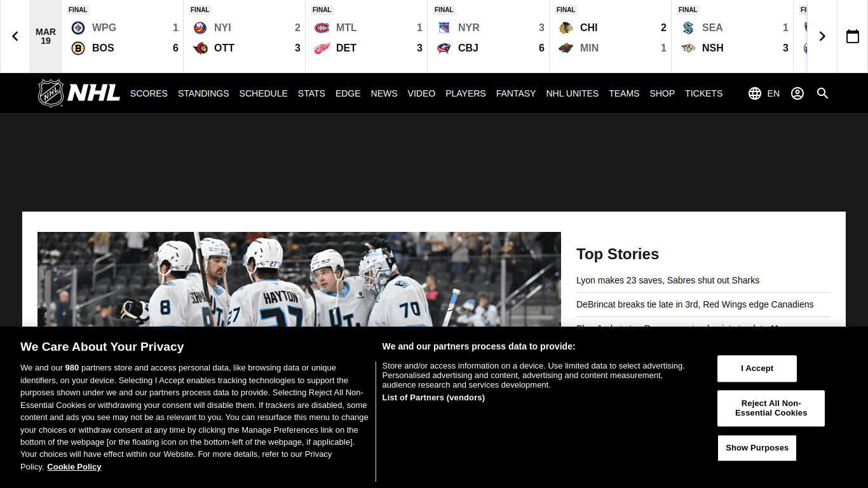
Task: Click the Columbus Blue Jackets logo
Action: coord(444,48)
